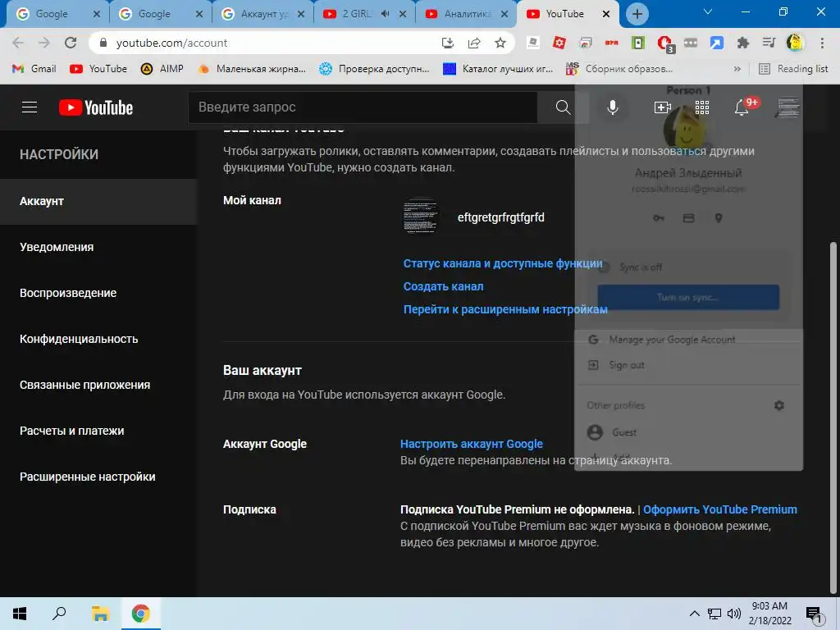Expand the hidden bookmarks chevron
Screen dimensions: 840x630
coord(737,69)
